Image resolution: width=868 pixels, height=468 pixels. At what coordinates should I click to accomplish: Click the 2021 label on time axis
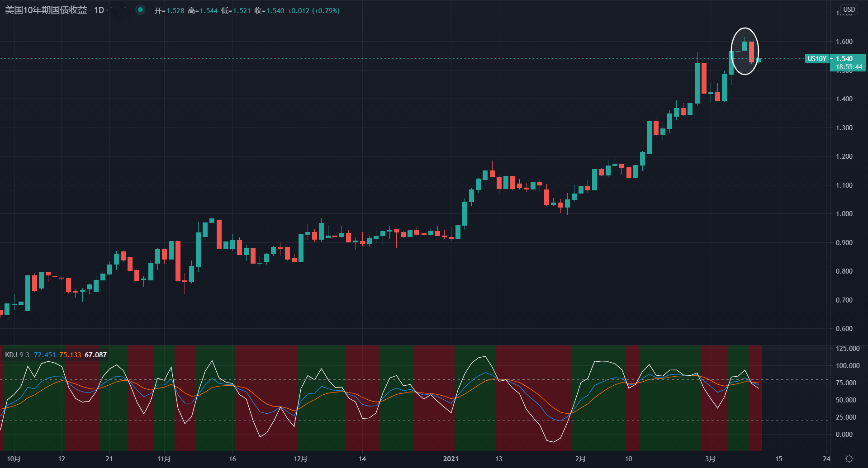(451, 459)
